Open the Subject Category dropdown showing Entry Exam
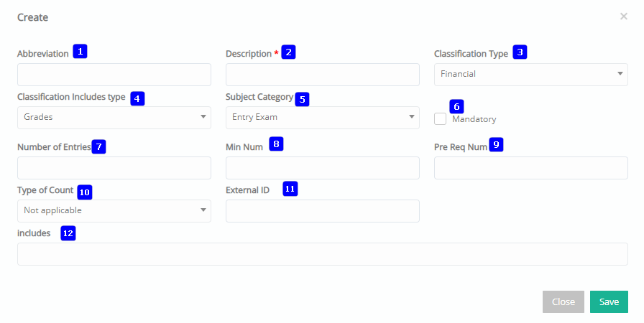 click(323, 118)
